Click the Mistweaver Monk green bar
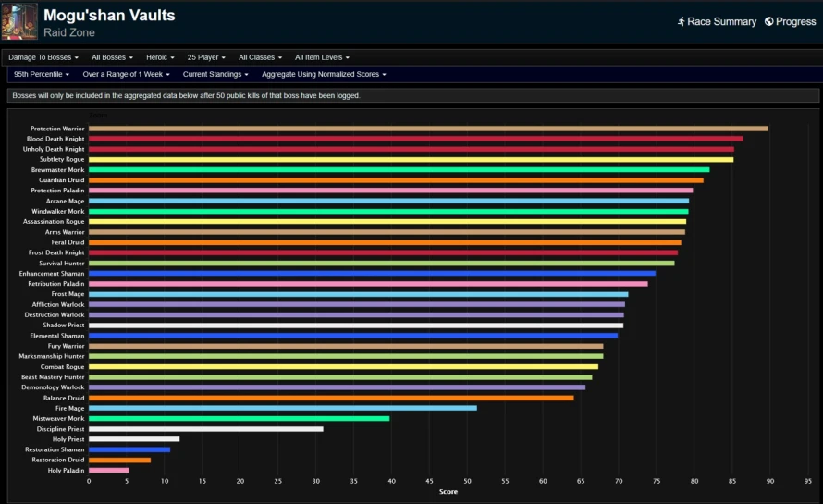The image size is (823, 504). (x=239, y=418)
